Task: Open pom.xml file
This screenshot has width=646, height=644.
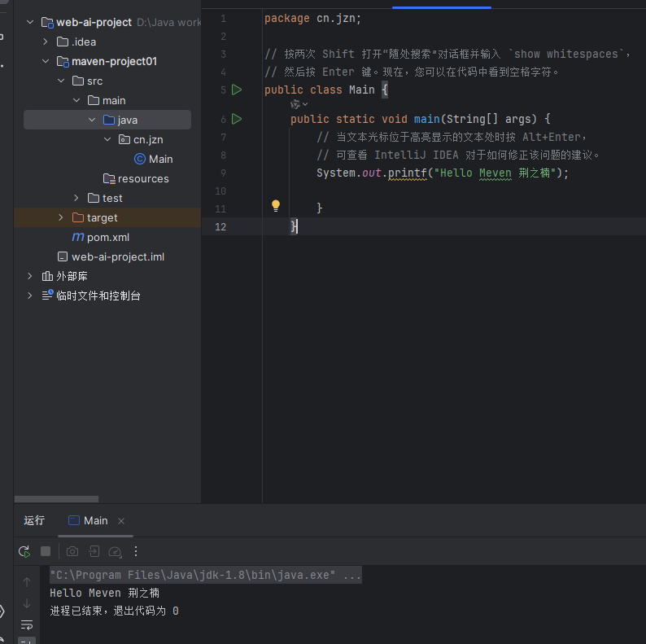Action: (108, 237)
